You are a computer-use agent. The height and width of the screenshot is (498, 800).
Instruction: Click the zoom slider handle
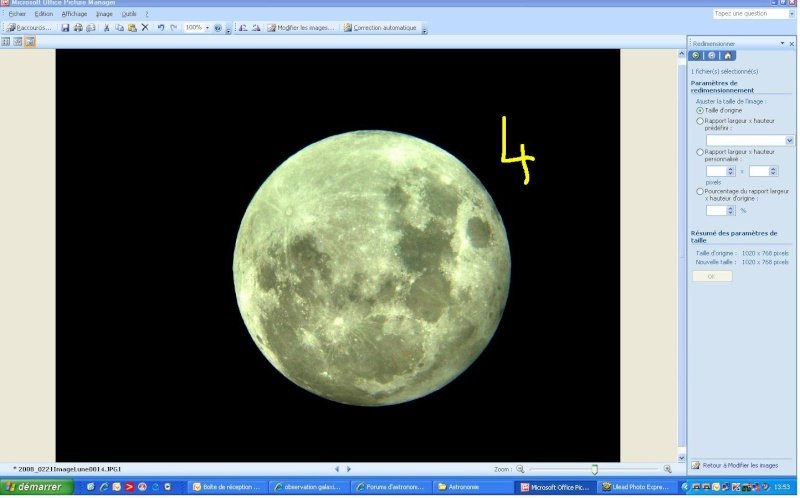pos(596,470)
